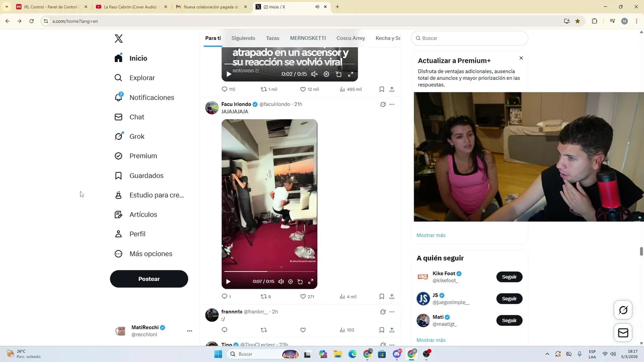The width and height of the screenshot is (644, 362).
Task: Follow Mati with Seguir
Action: pos(509,320)
